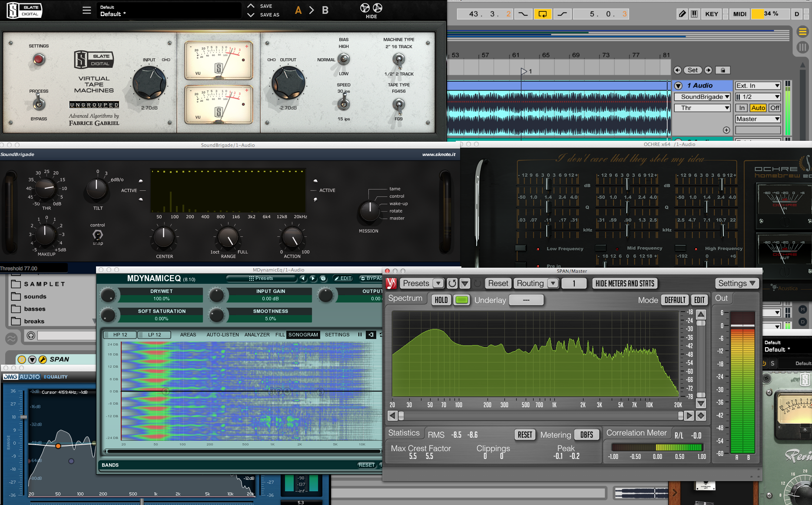Click the previous preset up chevron
This screenshot has width=812, height=505.
click(251, 6)
